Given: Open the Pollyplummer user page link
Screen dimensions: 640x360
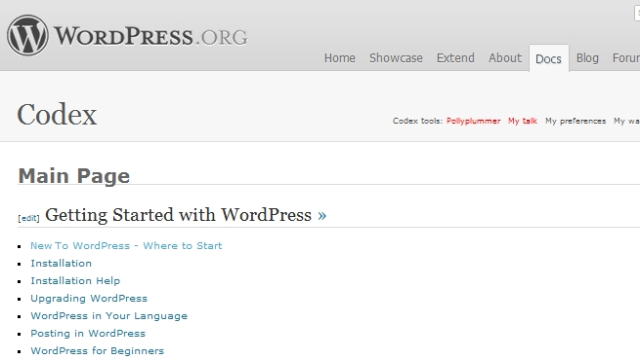Looking at the screenshot, I should tap(473, 121).
